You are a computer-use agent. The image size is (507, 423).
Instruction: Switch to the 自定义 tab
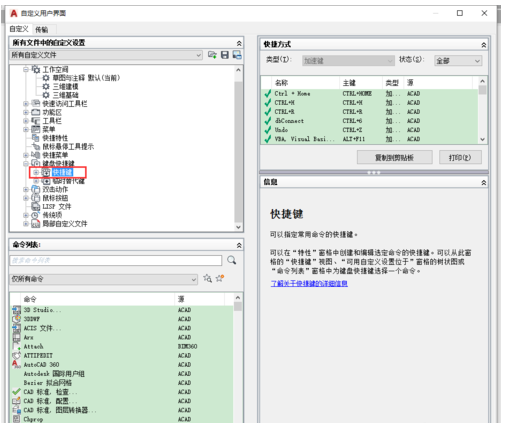(19, 29)
